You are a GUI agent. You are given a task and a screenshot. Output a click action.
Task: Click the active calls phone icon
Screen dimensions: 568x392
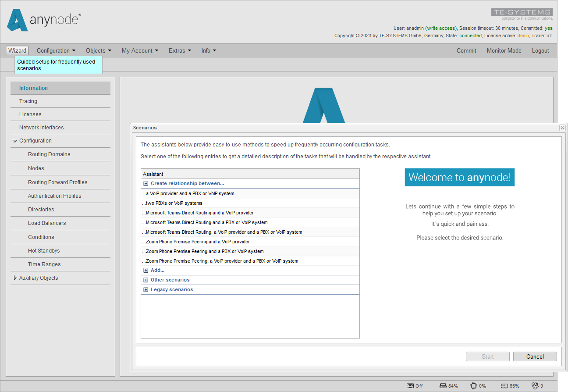(x=535, y=386)
